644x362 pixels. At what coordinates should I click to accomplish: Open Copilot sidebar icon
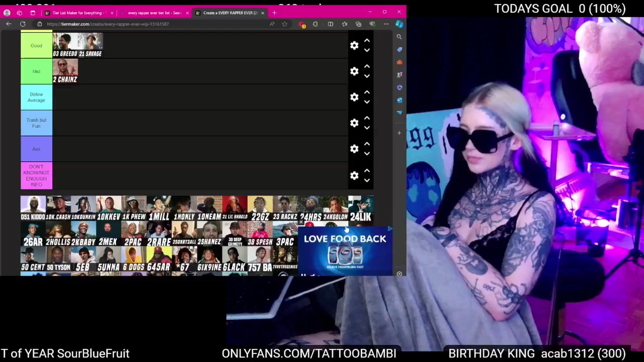coord(399,24)
